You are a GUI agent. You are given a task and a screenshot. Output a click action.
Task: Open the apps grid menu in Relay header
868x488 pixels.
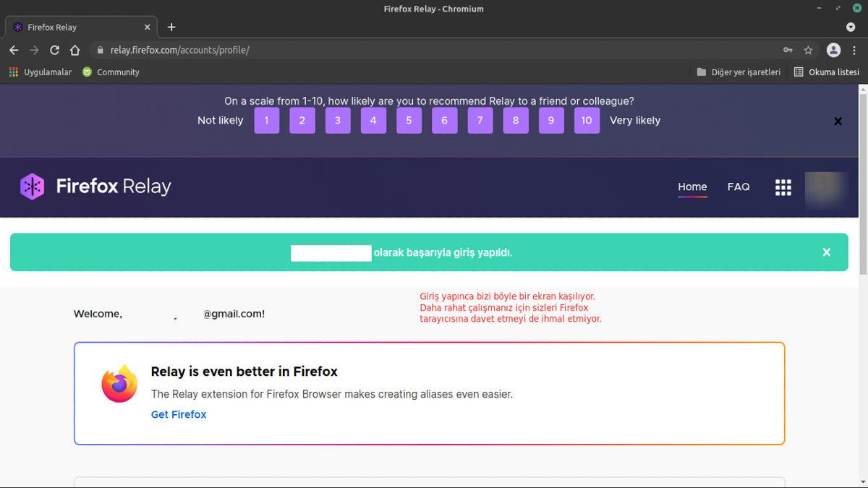[783, 187]
